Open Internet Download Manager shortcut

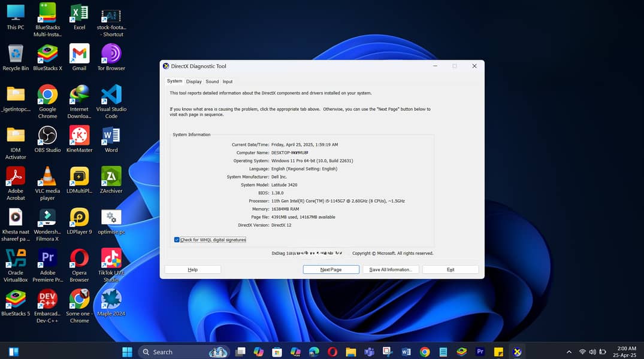click(x=79, y=102)
